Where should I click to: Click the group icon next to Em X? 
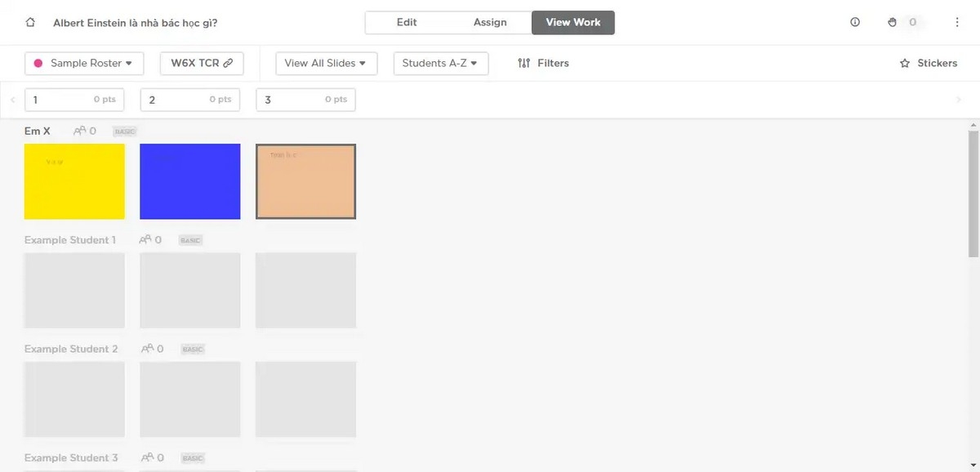point(79,131)
